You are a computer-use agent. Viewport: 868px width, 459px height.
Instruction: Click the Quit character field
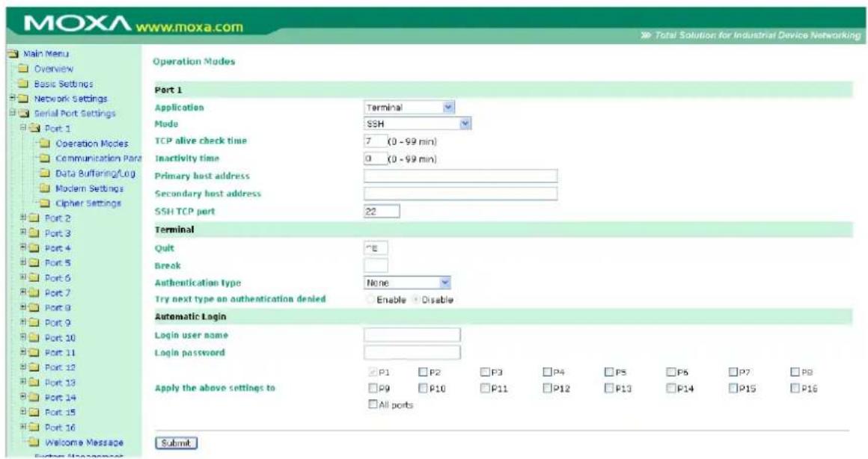(376, 248)
